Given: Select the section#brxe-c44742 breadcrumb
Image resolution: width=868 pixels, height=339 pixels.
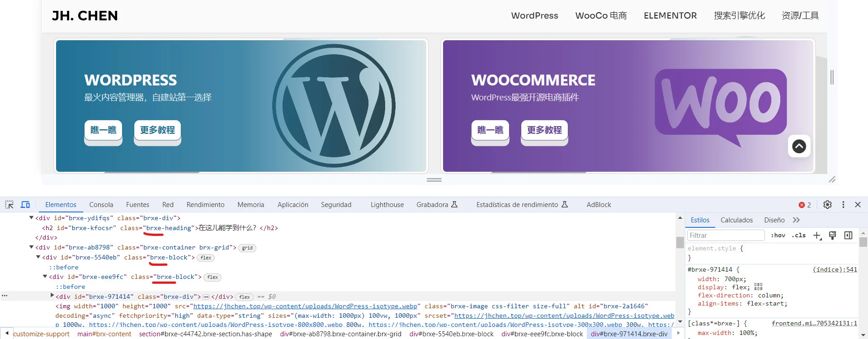Looking at the screenshot, I should (205, 334).
